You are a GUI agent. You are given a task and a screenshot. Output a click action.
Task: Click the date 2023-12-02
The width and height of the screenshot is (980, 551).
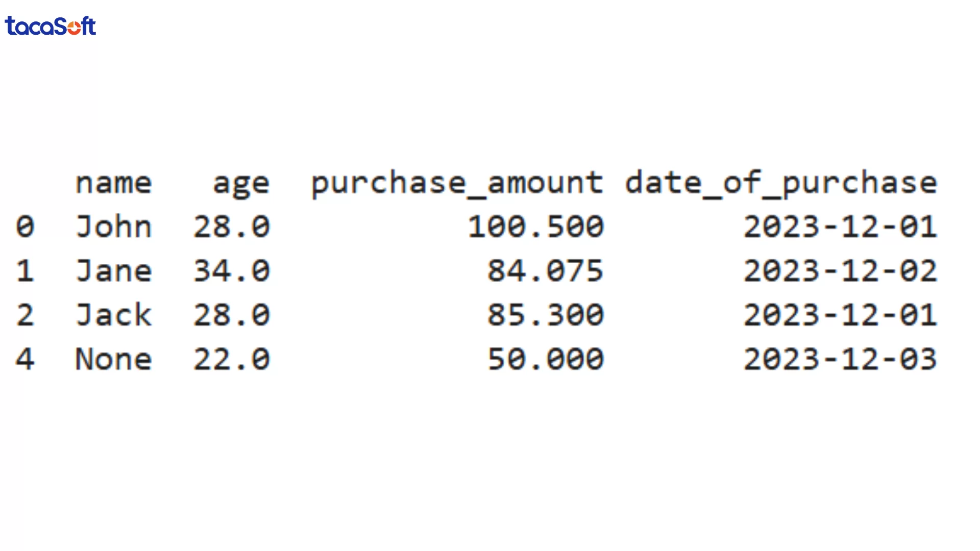[x=840, y=271]
